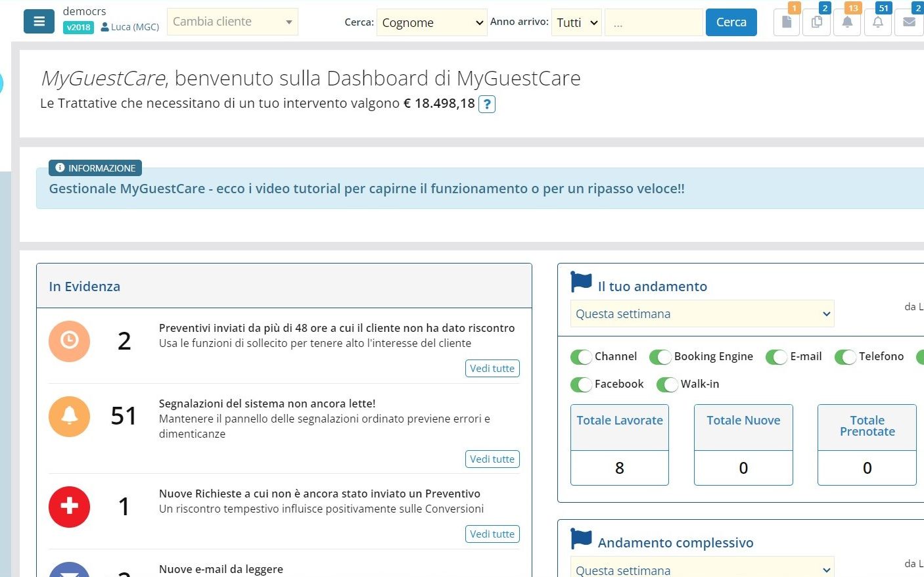This screenshot has height=577, width=924.
Task: Click the Luca (MGC) user icon
Action: (x=104, y=27)
